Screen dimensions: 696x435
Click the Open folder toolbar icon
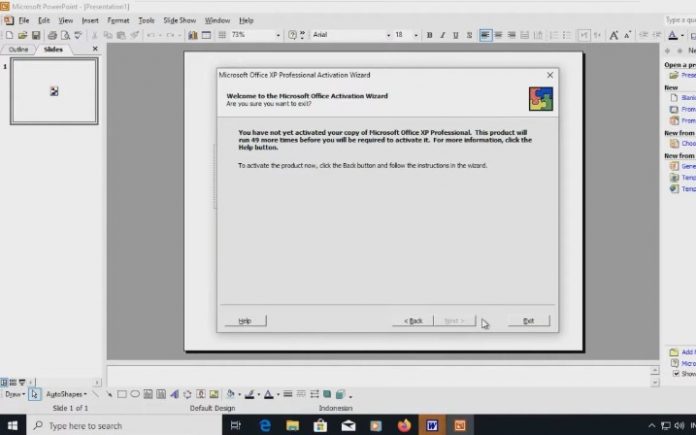pyautogui.click(x=23, y=35)
